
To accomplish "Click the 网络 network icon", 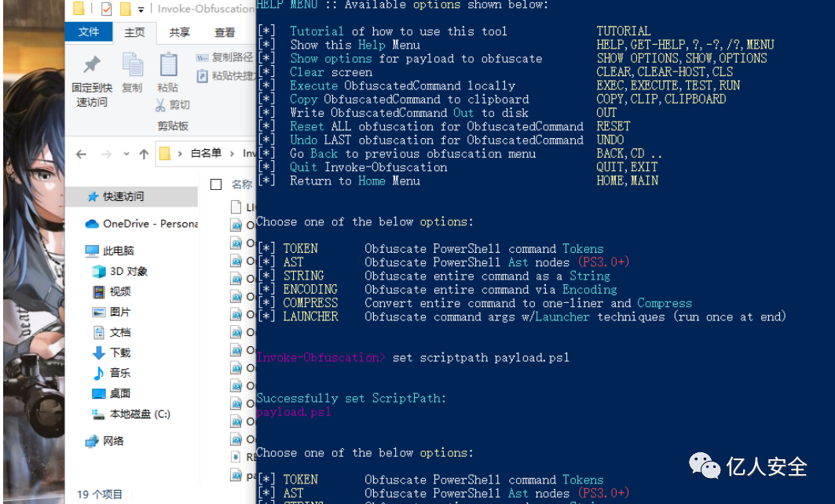I will (x=92, y=441).
